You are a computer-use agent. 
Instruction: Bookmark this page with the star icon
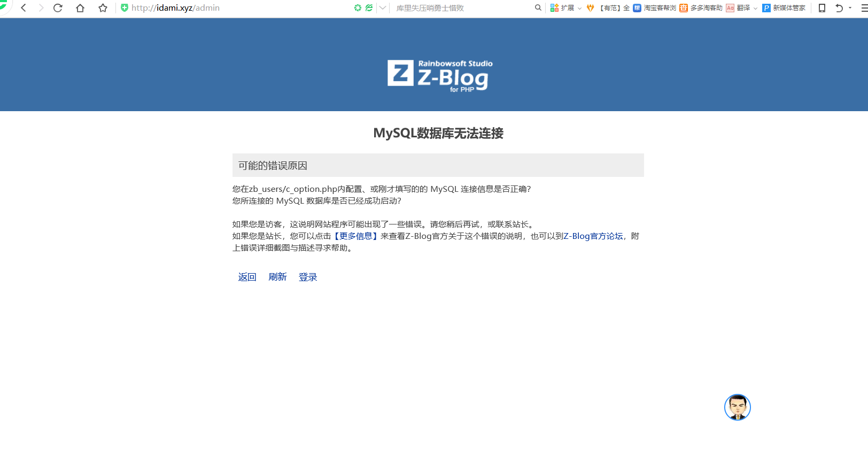pyautogui.click(x=103, y=8)
